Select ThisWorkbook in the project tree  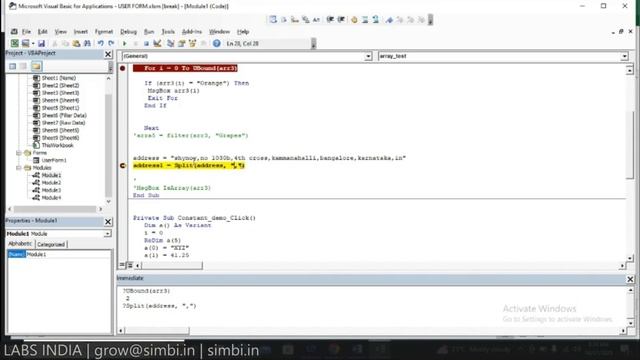58,145
